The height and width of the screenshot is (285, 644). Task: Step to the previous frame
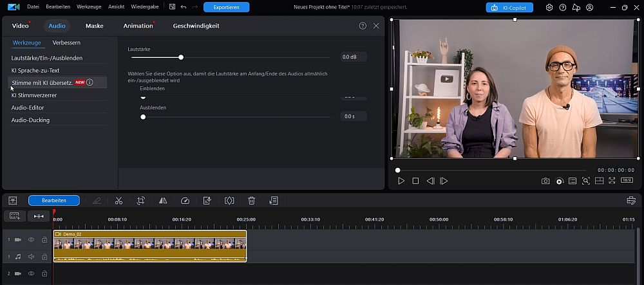coord(430,181)
